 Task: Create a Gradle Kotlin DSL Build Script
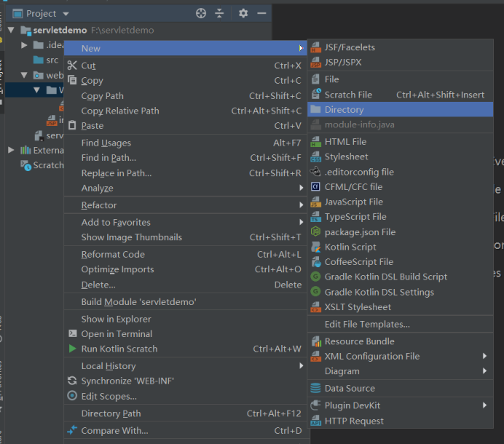point(400,277)
